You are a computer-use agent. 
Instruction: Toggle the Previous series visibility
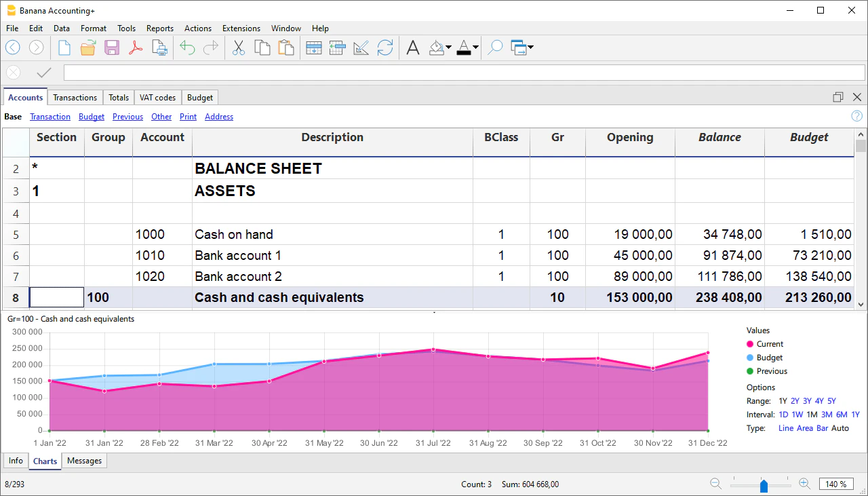(x=771, y=371)
